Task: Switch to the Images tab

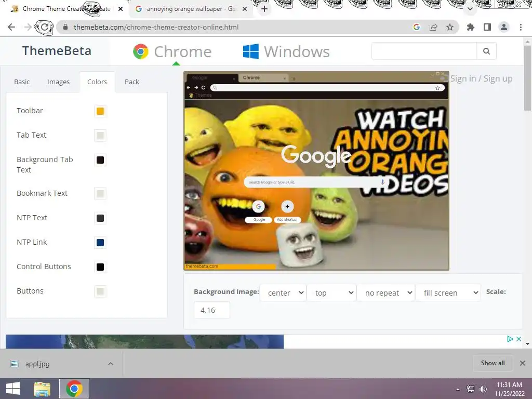Action: 58,82
